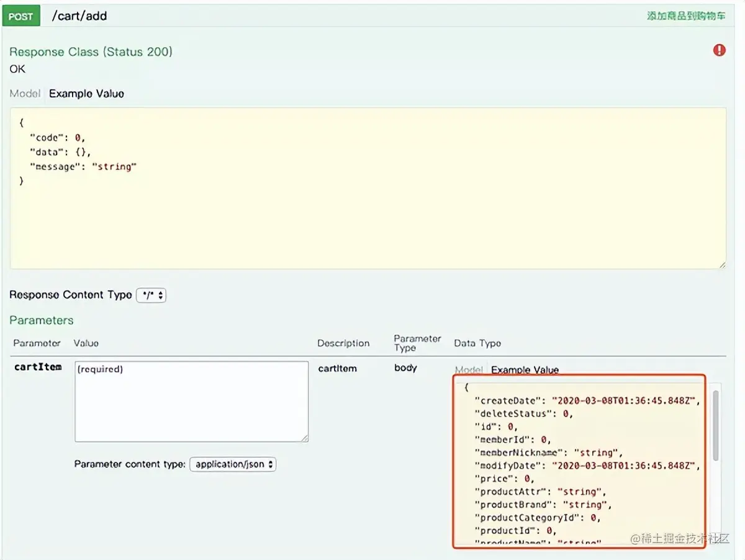Click the "code": 0 line in response

57,138
